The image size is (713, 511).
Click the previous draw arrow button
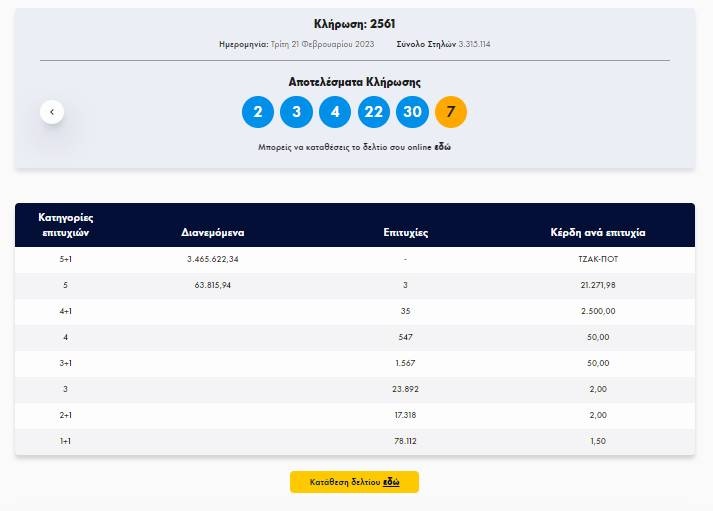pos(52,112)
